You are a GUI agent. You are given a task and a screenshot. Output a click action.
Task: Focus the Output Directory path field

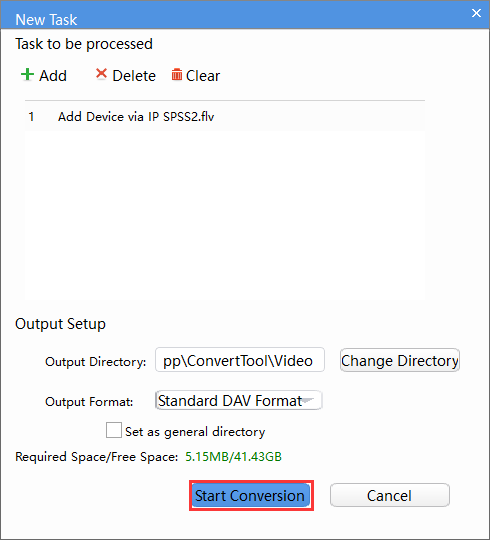click(x=240, y=360)
